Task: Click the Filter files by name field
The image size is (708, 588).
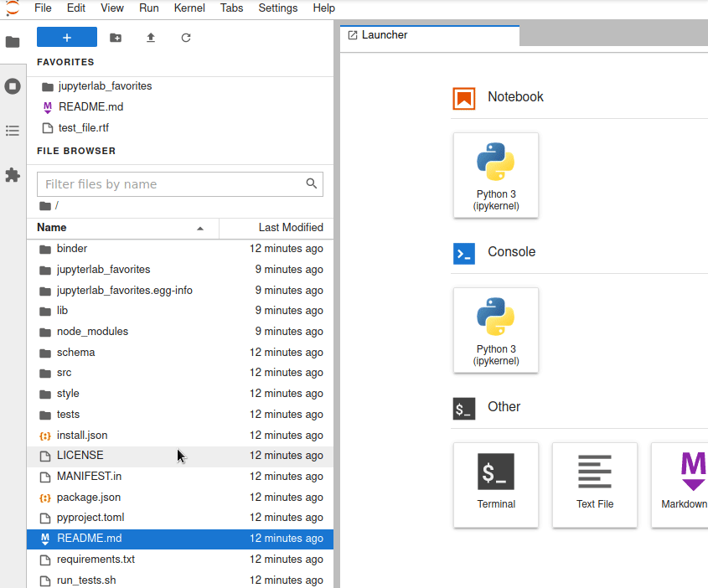Action: 179,184
